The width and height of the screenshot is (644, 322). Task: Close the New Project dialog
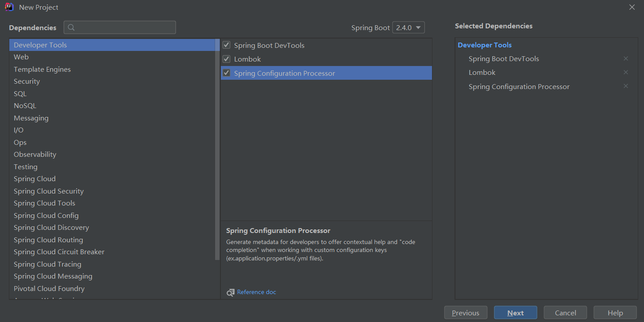632,7
